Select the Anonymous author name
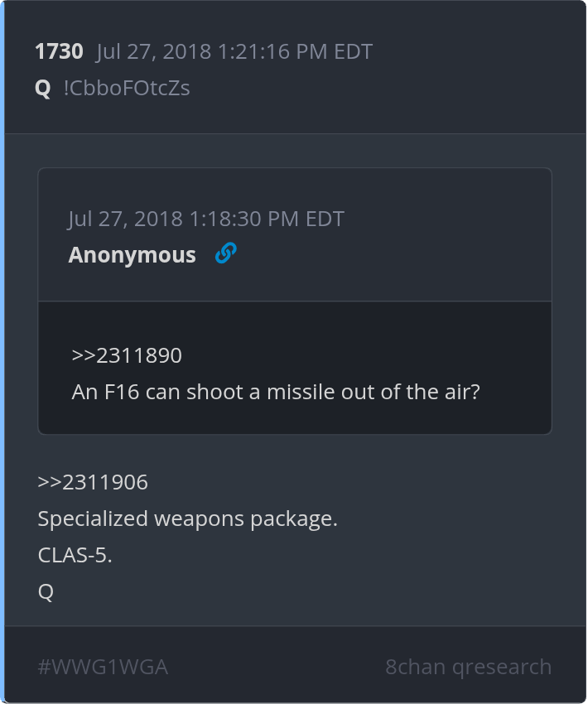This screenshot has width=588, height=704. pyautogui.click(x=133, y=255)
